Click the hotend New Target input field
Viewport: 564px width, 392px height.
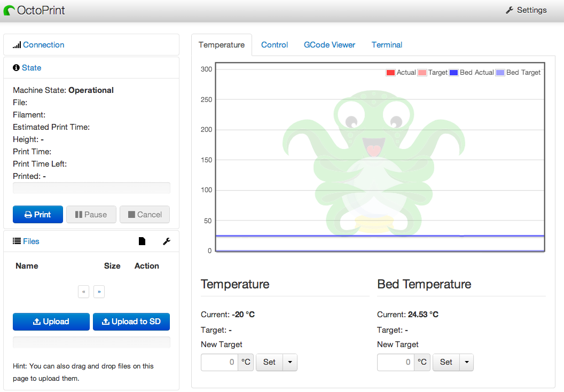pos(220,362)
